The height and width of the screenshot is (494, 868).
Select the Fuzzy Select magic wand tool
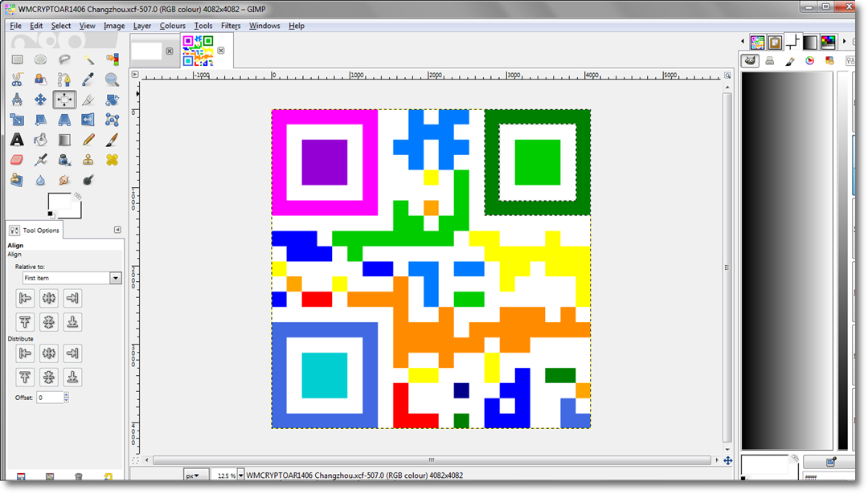tap(88, 59)
